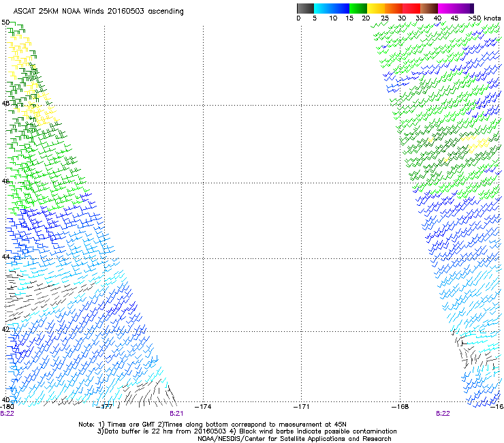Pick the red 30-35 knots color bar segment

click(x=411, y=8)
